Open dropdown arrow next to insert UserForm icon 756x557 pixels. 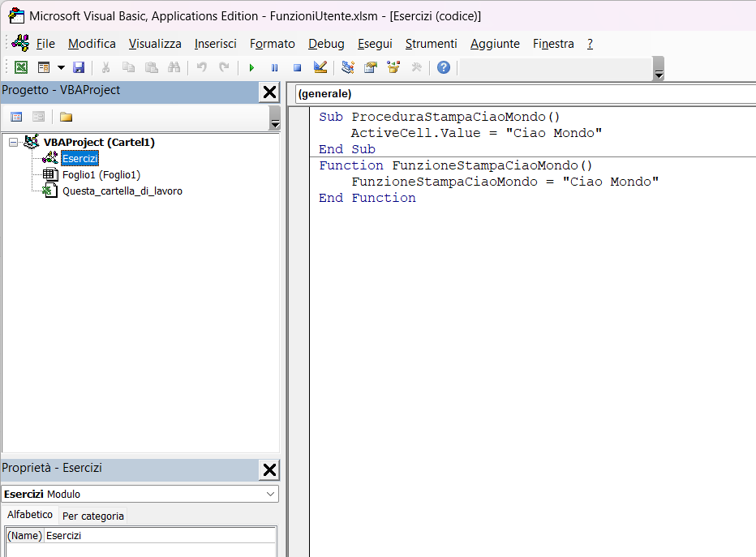coord(60,68)
